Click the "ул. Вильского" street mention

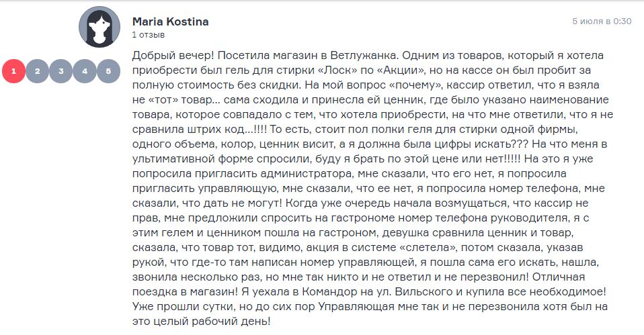[x=417, y=291]
